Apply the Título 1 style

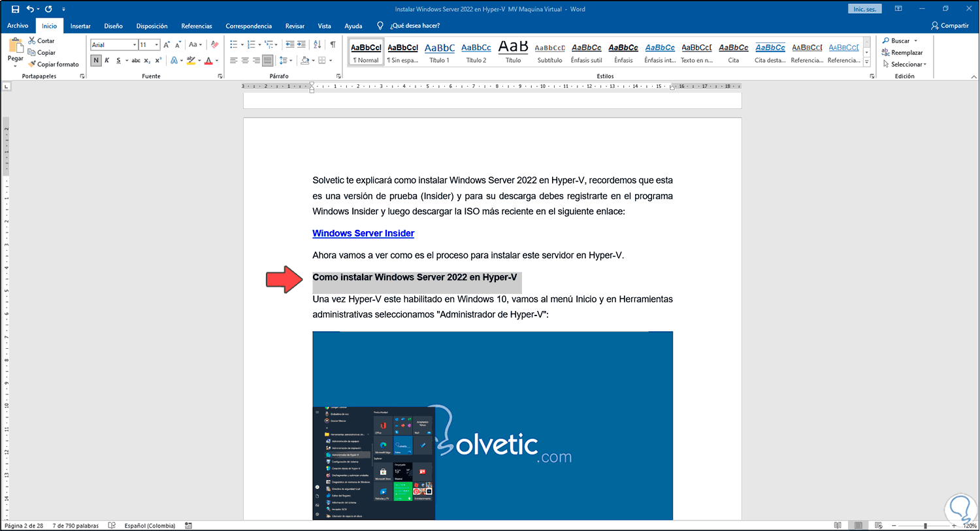pos(440,53)
